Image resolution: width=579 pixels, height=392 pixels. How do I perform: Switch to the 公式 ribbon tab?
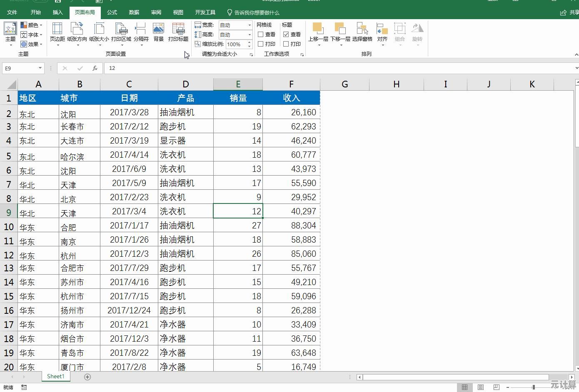(112, 12)
